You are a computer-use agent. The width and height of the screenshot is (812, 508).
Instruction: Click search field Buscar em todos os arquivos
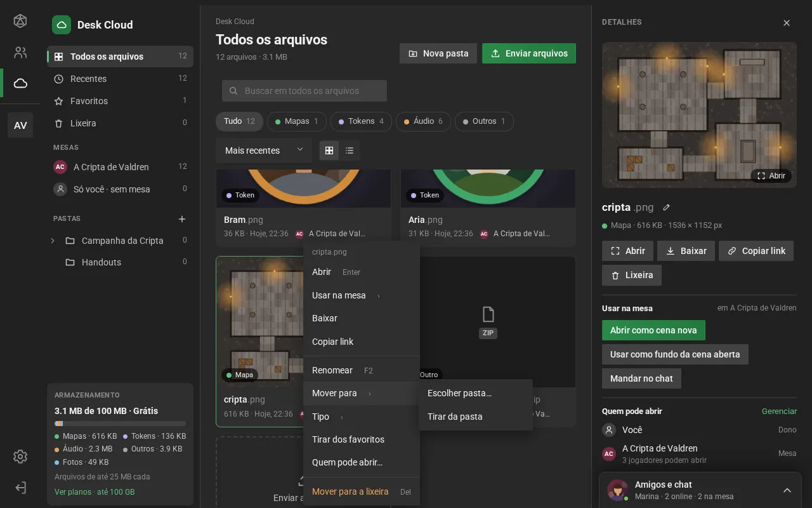(304, 91)
